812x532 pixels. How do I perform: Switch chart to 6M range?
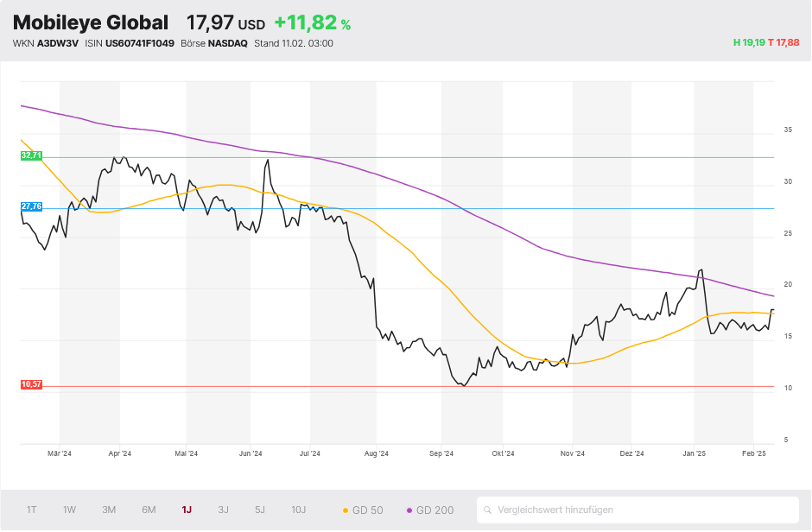point(149,510)
